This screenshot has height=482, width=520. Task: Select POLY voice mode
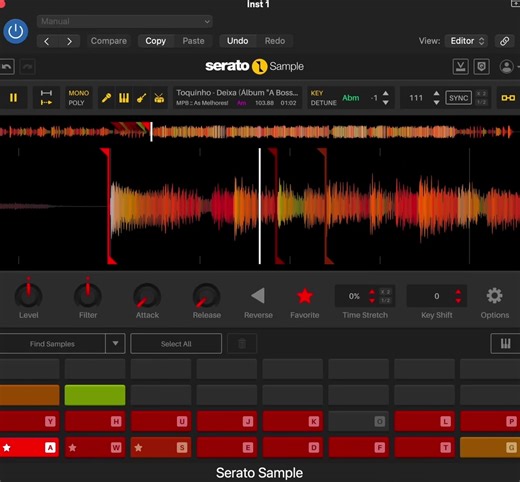tap(76, 103)
